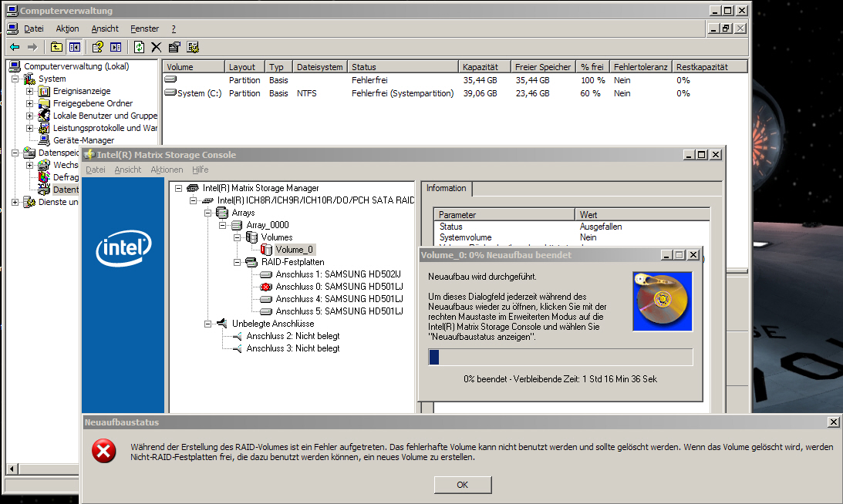This screenshot has height=504, width=843.
Task: Click the last toolbar settings icon
Action: coord(193,47)
